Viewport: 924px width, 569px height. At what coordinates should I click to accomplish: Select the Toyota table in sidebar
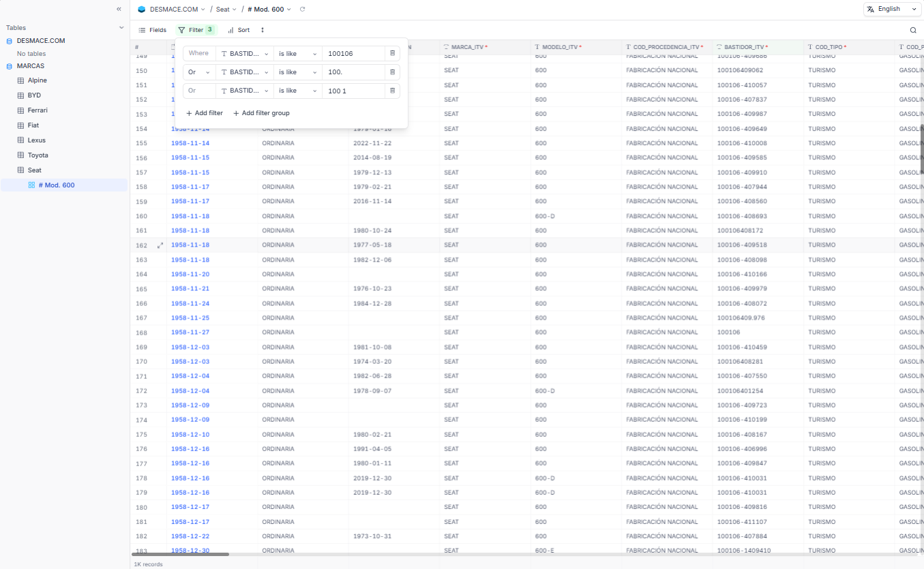(x=38, y=155)
